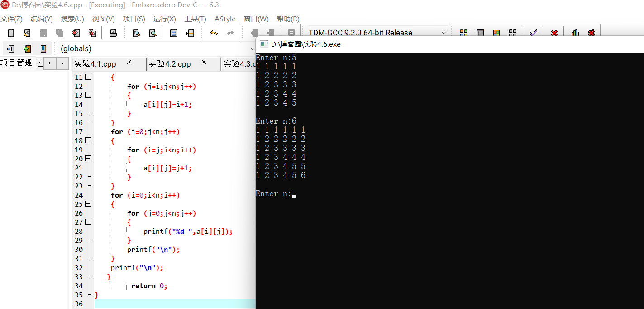Screen dimensions: 644x309
Task: Open the 编辑(Y) menu
Action: pos(42,19)
